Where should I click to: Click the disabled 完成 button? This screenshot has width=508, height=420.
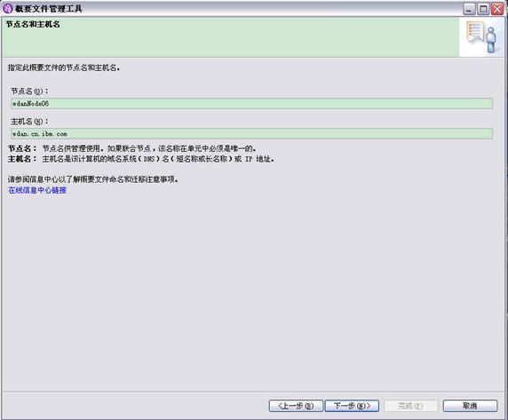click(x=410, y=406)
